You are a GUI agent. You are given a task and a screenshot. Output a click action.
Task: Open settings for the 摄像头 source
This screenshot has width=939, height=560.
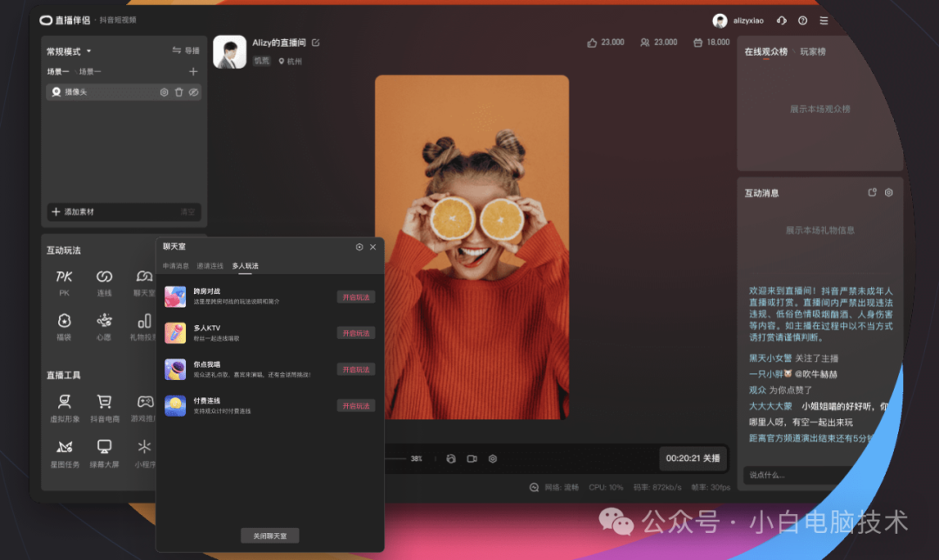coord(164,92)
